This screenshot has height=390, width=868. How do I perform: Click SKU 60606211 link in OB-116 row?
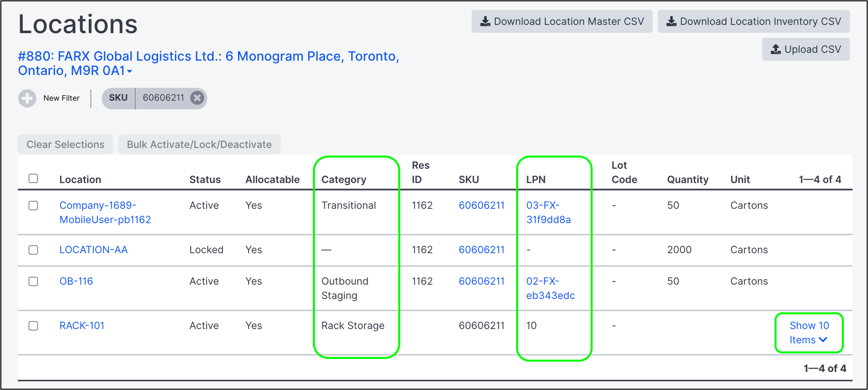481,281
